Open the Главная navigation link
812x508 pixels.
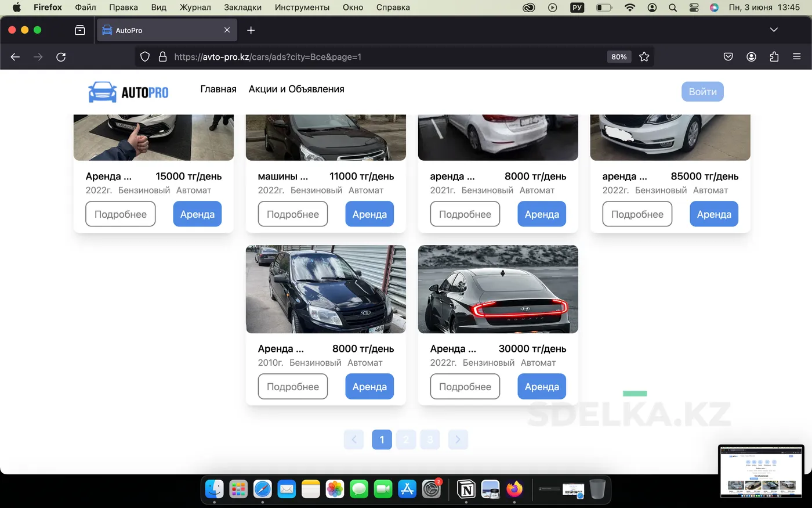click(x=218, y=89)
